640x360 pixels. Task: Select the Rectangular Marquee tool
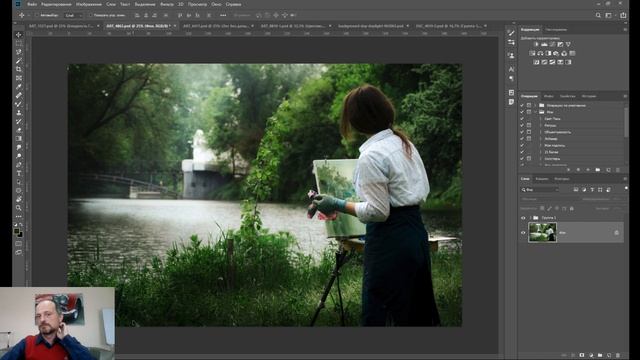tap(19, 43)
